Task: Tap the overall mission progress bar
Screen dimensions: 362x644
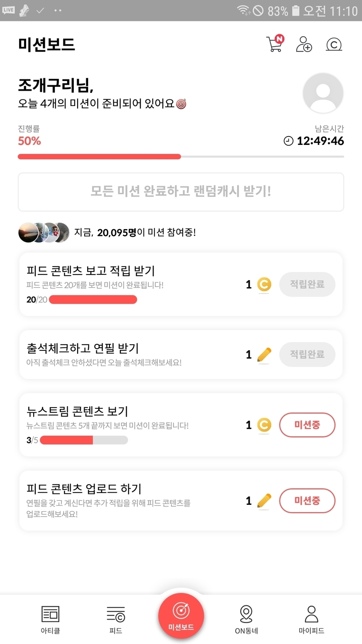Action: click(181, 157)
